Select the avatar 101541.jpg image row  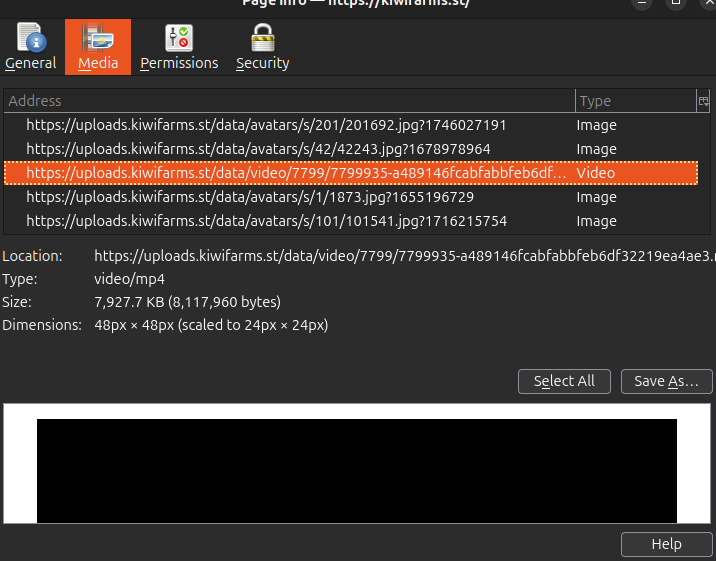click(266, 221)
